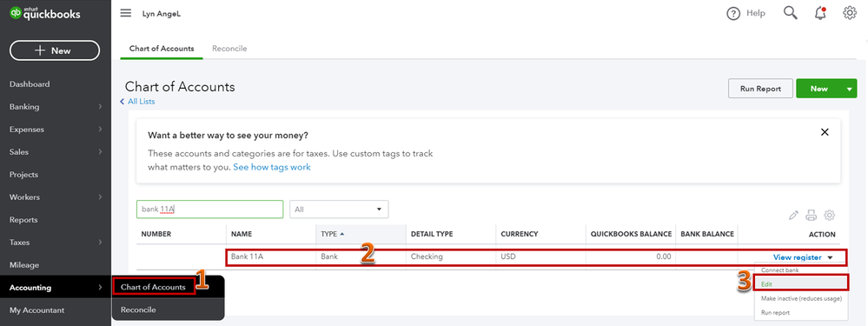Dismiss the money tips banner

click(825, 132)
